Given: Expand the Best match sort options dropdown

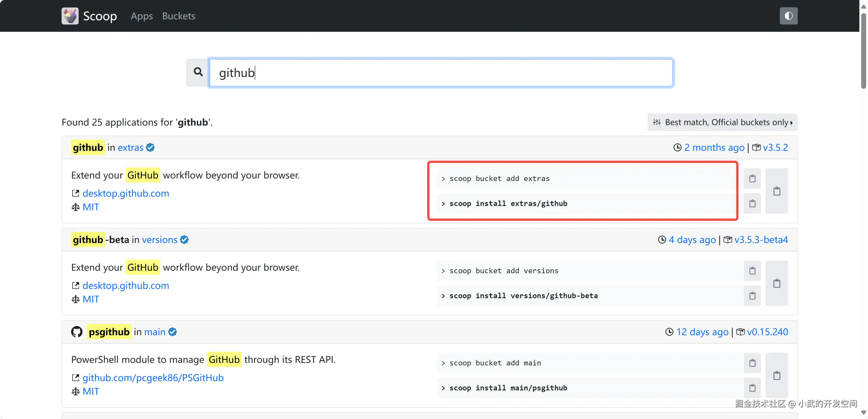Looking at the screenshot, I should click(x=722, y=122).
